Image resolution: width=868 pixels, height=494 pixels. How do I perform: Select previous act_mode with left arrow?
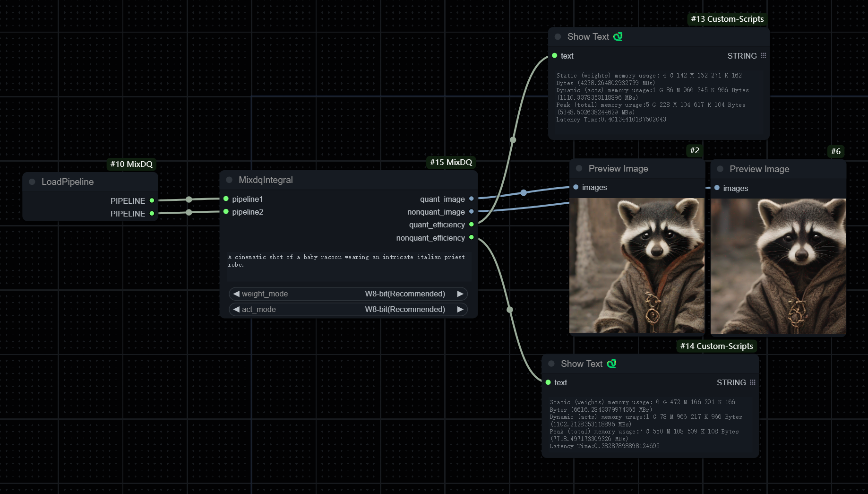236,309
